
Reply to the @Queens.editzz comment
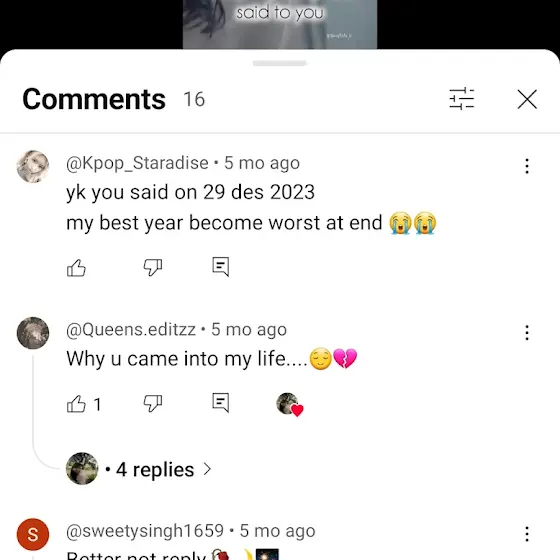coord(221,403)
